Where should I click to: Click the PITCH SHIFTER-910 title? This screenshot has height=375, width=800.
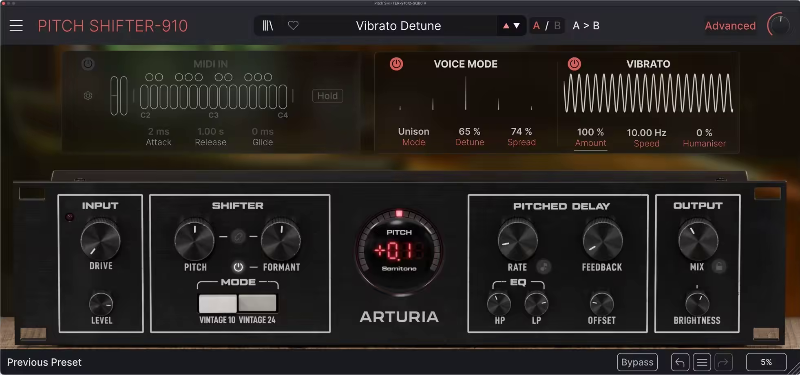click(x=113, y=26)
